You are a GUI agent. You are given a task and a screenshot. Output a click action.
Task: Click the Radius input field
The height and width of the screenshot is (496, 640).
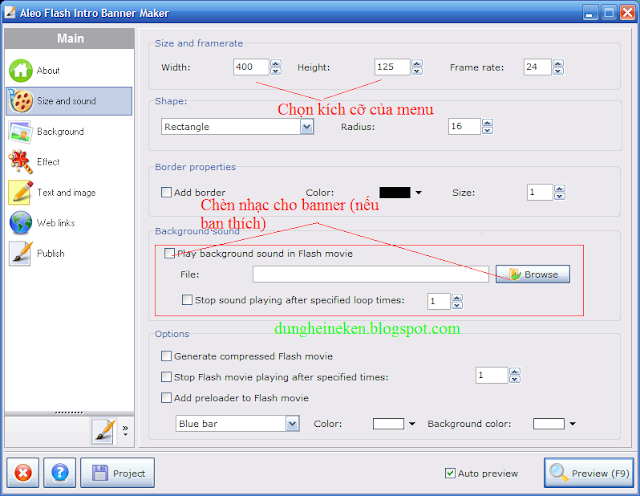(464, 127)
